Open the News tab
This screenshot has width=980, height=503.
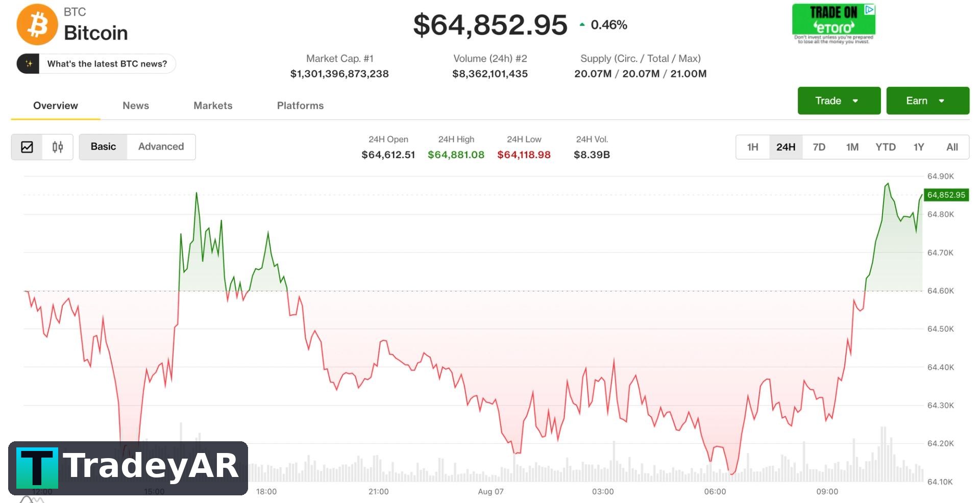pyautogui.click(x=136, y=106)
